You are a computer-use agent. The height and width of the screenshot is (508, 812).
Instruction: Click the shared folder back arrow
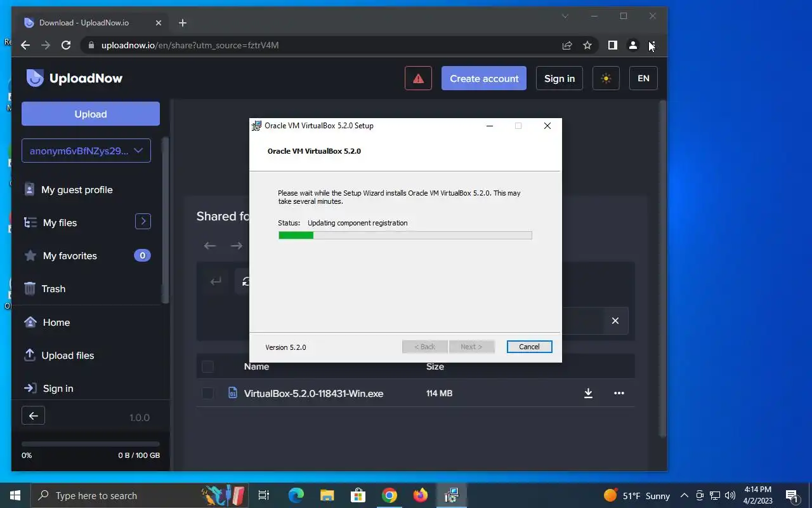210,246
